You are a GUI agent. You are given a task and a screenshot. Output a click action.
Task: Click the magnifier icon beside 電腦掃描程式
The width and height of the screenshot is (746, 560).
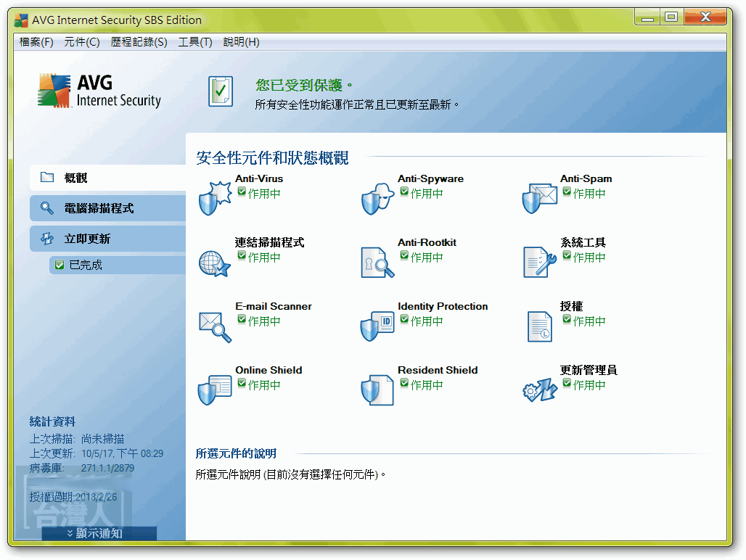(x=46, y=207)
